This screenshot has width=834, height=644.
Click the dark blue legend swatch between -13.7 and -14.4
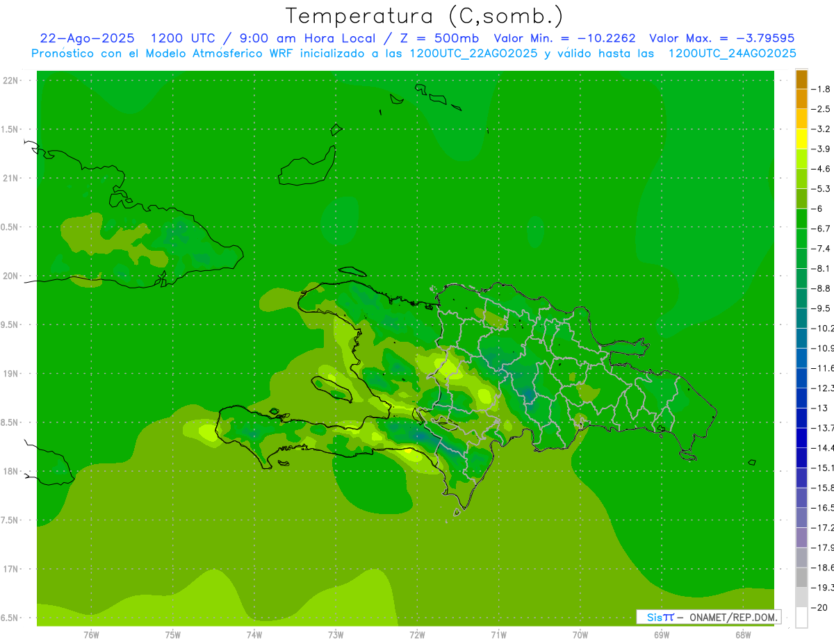coord(801,438)
